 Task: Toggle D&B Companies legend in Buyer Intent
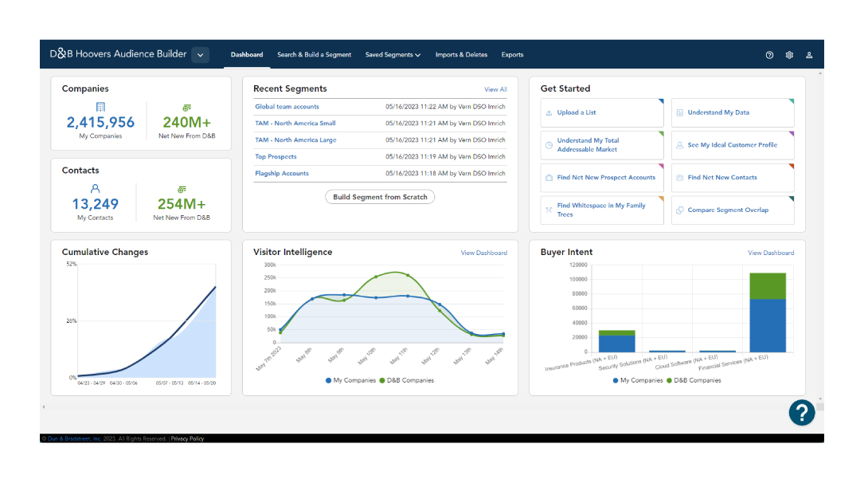pos(694,380)
